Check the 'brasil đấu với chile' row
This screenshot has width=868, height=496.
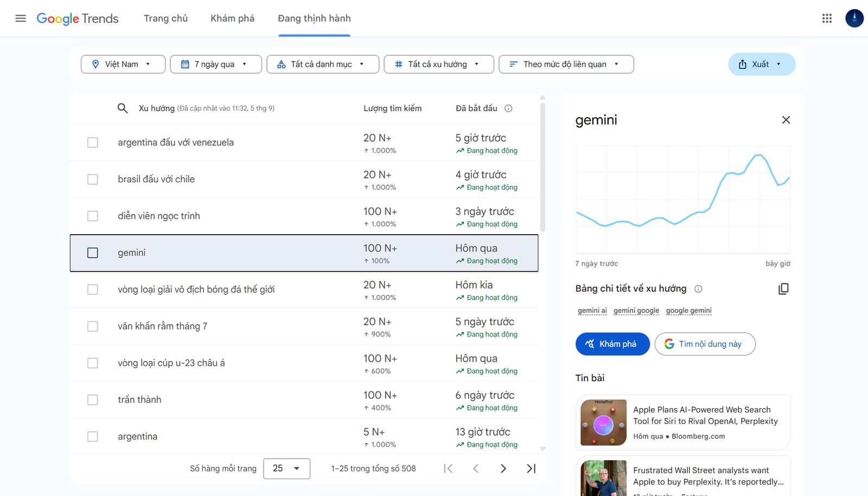coord(93,179)
